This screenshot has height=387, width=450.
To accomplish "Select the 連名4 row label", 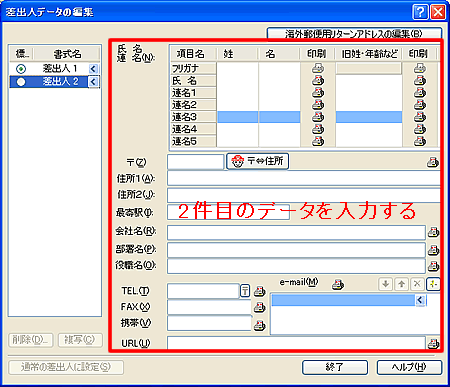I will click(193, 129).
